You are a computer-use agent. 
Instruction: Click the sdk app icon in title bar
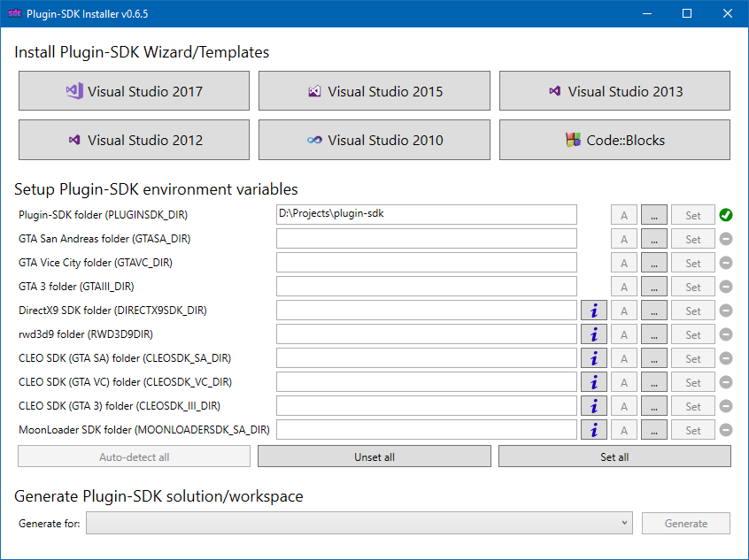tap(15, 13)
